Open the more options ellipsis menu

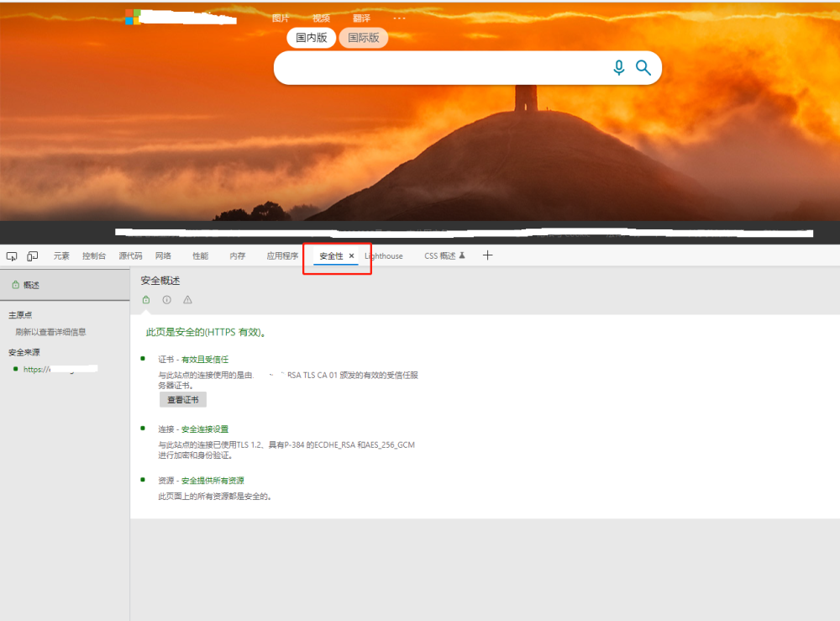click(399, 18)
